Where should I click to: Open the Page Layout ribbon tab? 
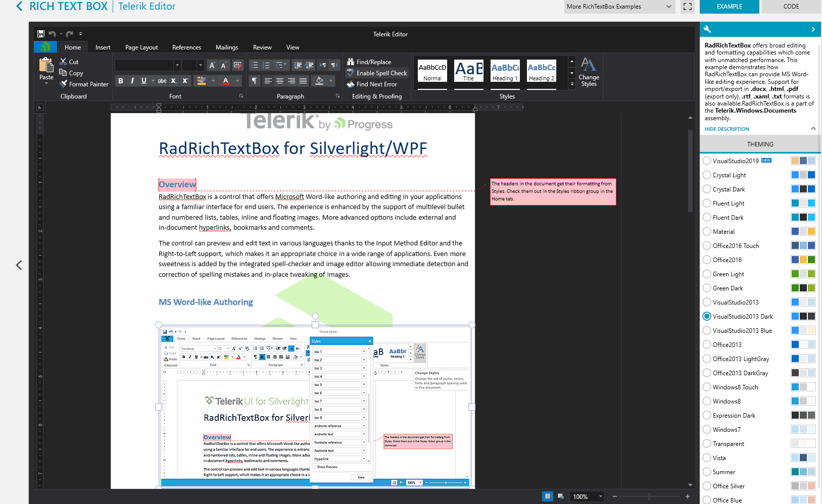pos(141,47)
